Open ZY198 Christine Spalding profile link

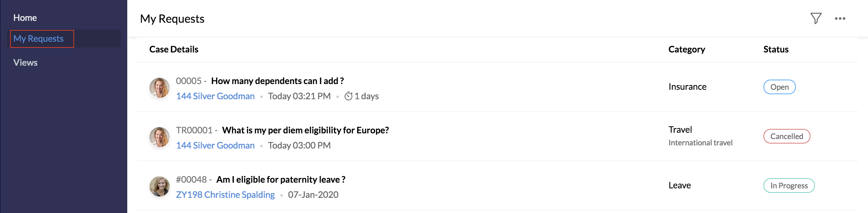[x=225, y=195]
